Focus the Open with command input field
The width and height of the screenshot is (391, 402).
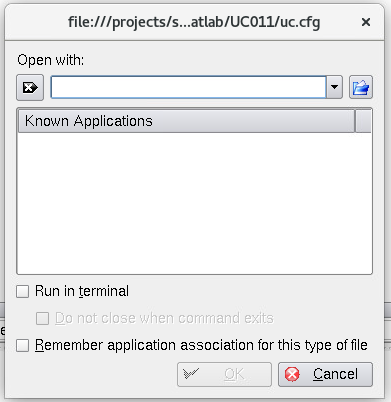point(188,87)
